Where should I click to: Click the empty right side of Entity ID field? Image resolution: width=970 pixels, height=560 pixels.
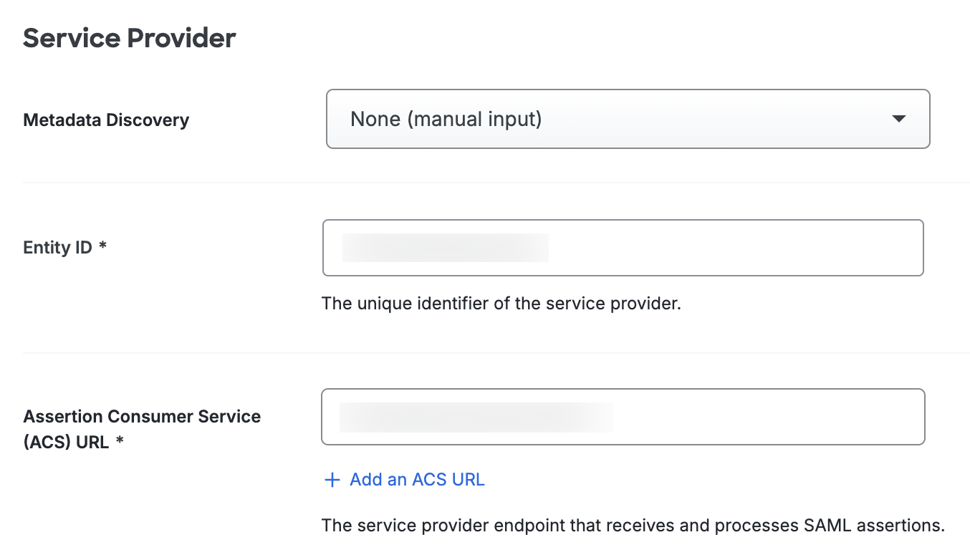pos(788,248)
